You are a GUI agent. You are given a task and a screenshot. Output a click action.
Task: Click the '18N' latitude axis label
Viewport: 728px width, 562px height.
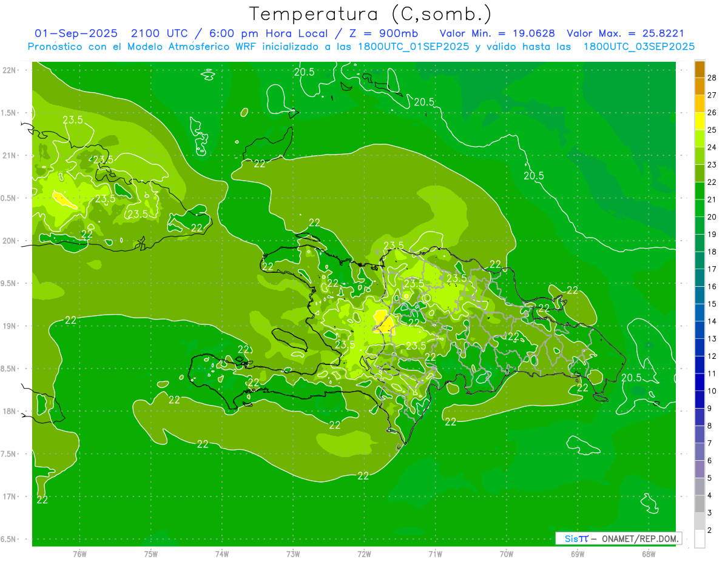[9, 412]
